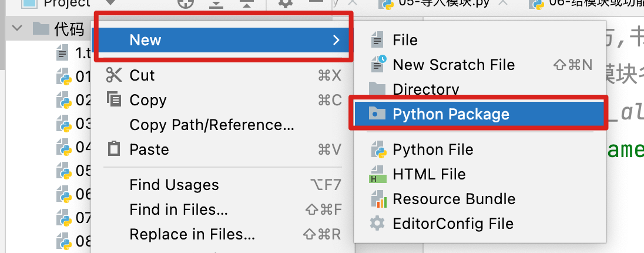Select Copy Path/Reference menu entry

[x=212, y=125]
